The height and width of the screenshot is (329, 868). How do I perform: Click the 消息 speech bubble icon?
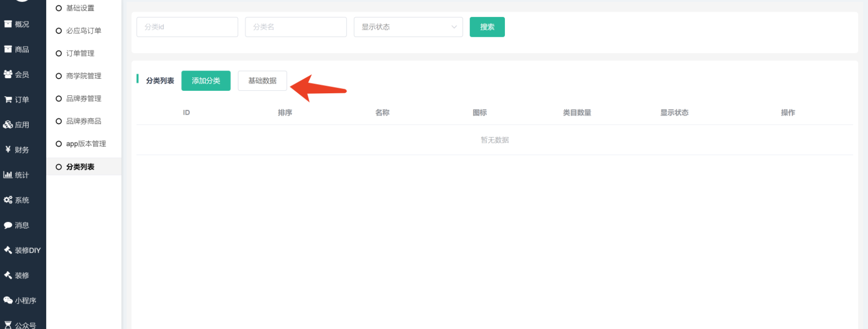point(8,225)
